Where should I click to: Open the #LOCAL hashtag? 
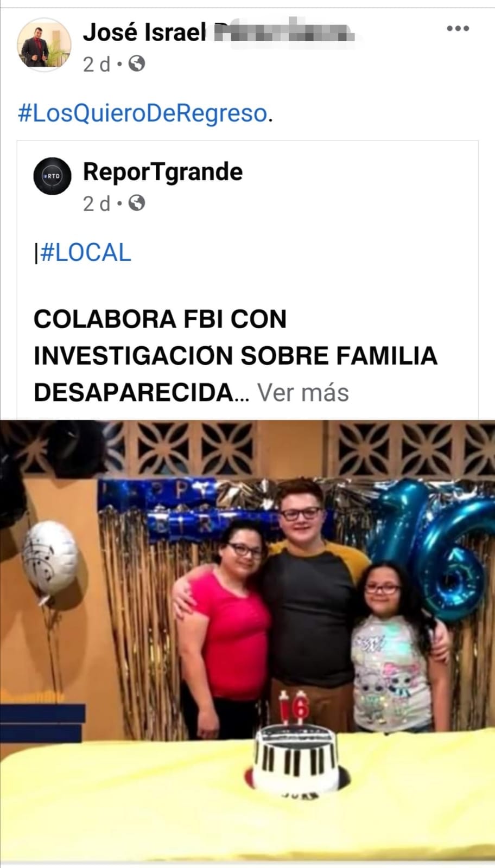[x=86, y=253]
